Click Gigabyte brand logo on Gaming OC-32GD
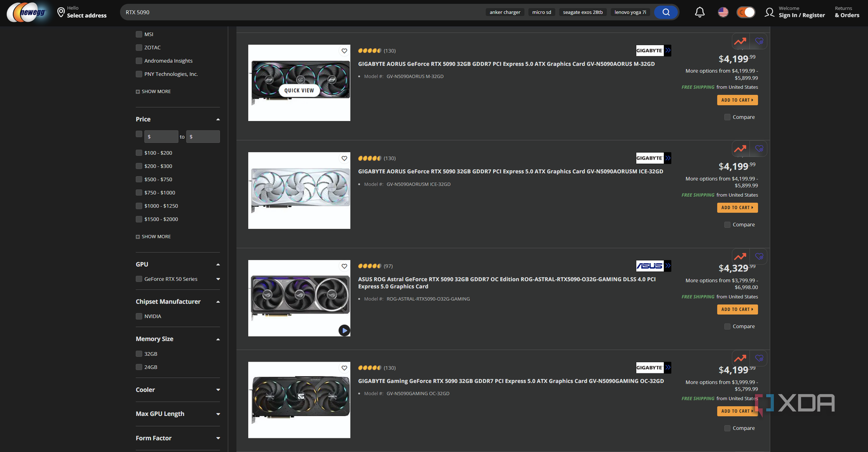The width and height of the screenshot is (868, 452). click(x=653, y=367)
